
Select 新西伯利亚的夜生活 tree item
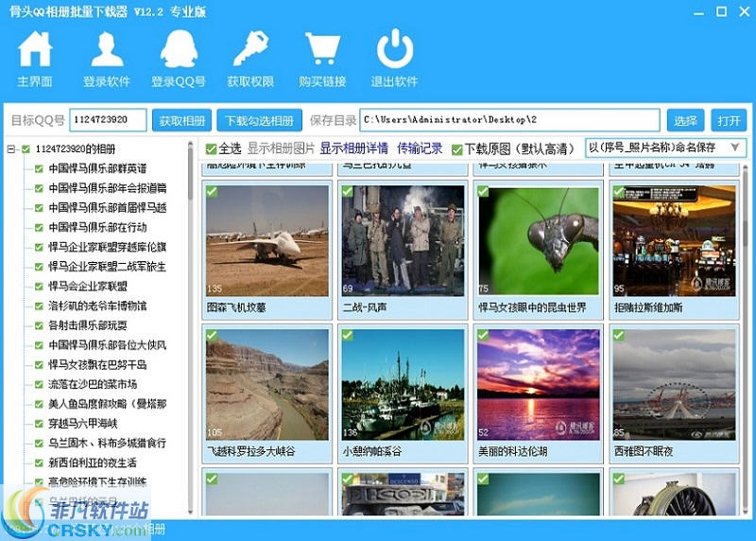[x=93, y=462]
